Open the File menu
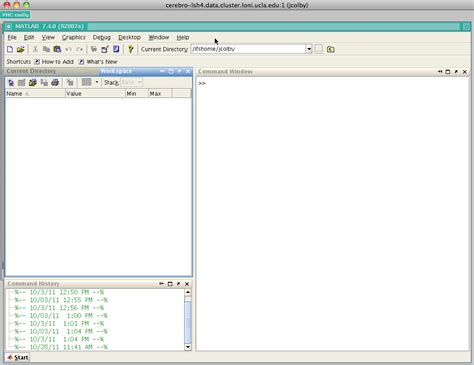The width and height of the screenshot is (474, 365). click(x=12, y=37)
